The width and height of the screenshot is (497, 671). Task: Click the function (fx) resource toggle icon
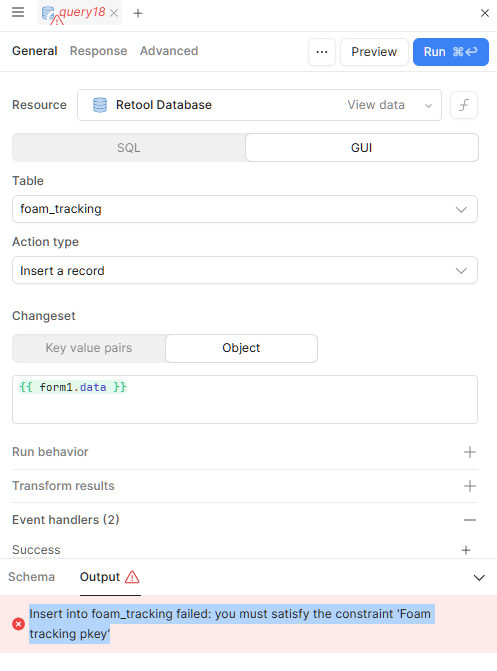point(464,105)
